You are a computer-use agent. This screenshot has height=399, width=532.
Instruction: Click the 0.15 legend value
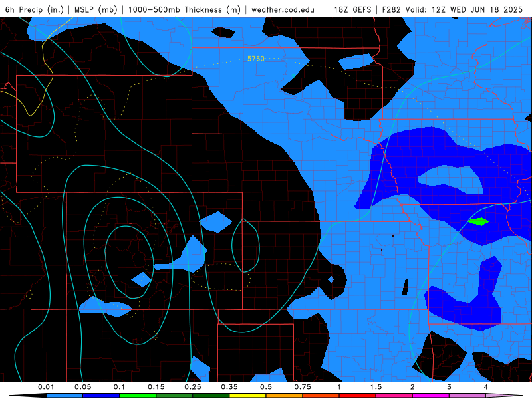(x=156, y=387)
